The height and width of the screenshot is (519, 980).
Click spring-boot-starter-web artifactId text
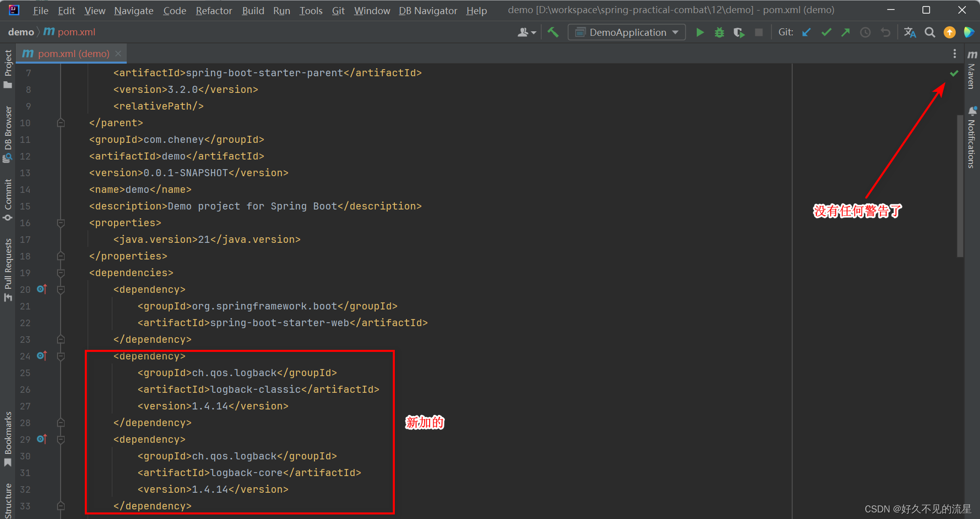point(280,323)
